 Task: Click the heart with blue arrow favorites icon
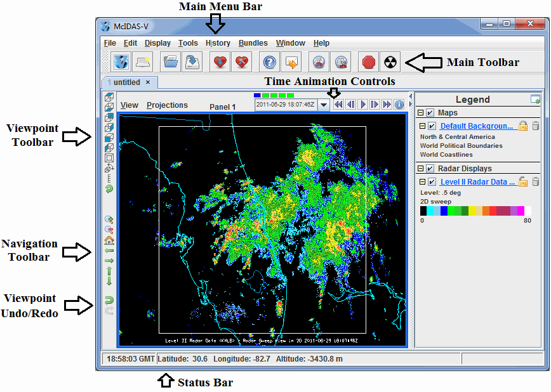coord(220,62)
